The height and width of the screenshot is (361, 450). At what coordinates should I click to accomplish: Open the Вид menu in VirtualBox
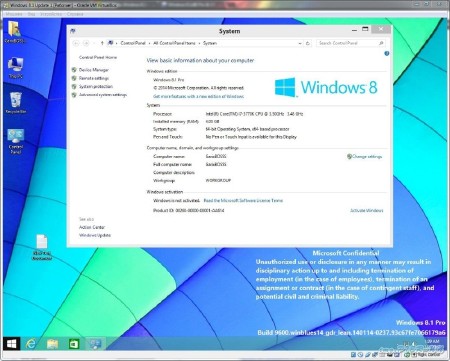[31, 14]
